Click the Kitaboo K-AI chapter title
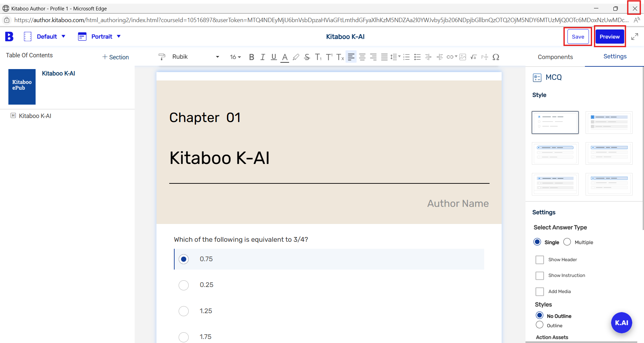644x343 pixels. click(219, 158)
